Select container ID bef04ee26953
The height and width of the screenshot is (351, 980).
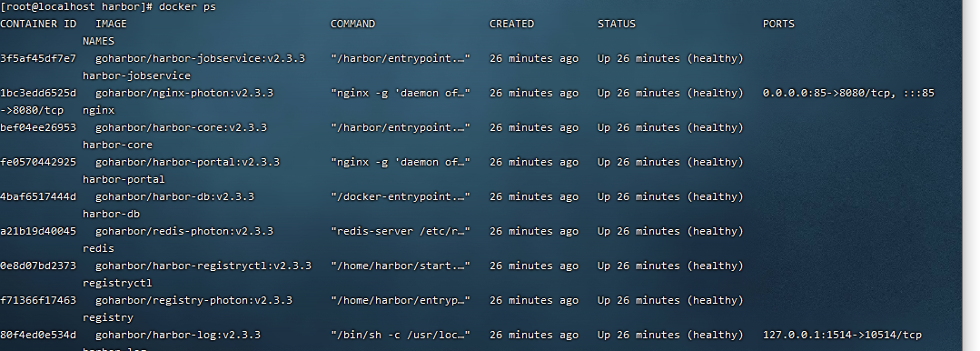38,127
